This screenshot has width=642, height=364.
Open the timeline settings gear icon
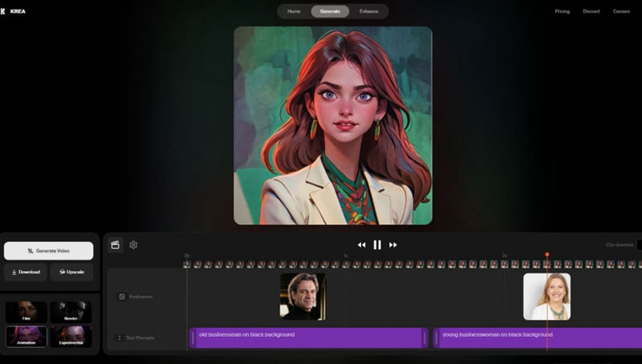click(133, 245)
